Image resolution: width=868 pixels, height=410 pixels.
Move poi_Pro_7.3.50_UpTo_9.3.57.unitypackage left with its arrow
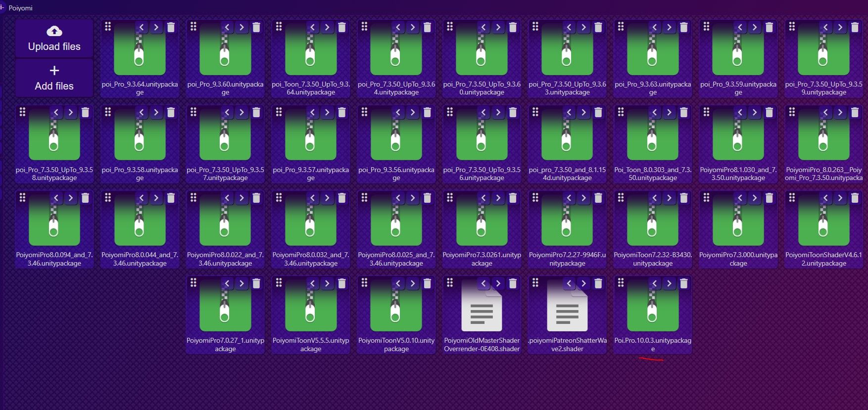[227, 113]
